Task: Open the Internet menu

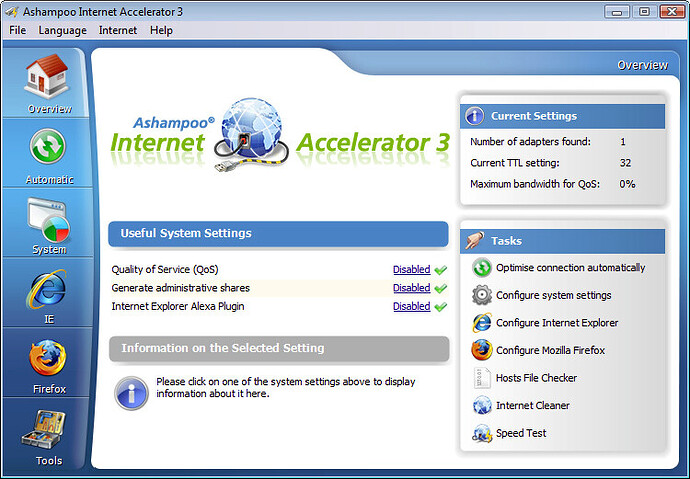Action: pos(118,30)
